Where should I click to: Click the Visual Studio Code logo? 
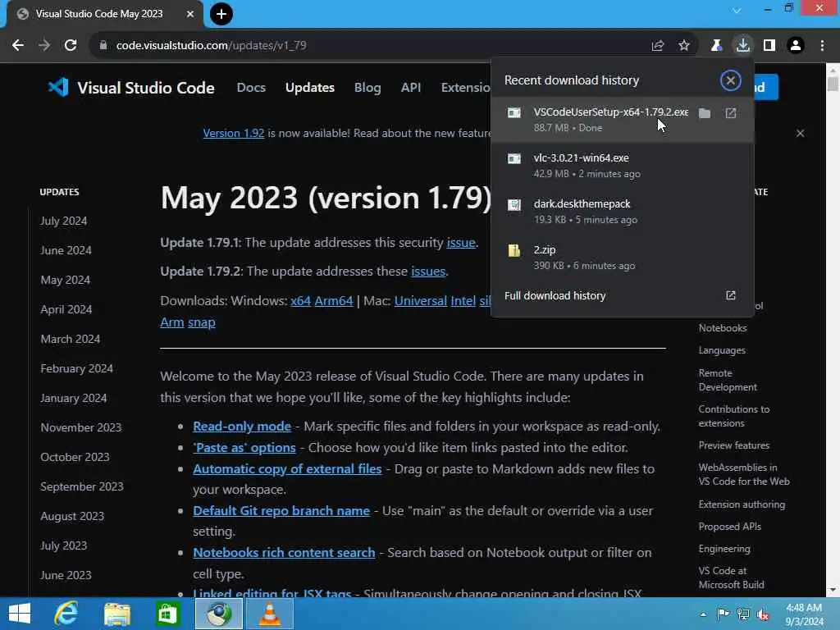[131, 87]
